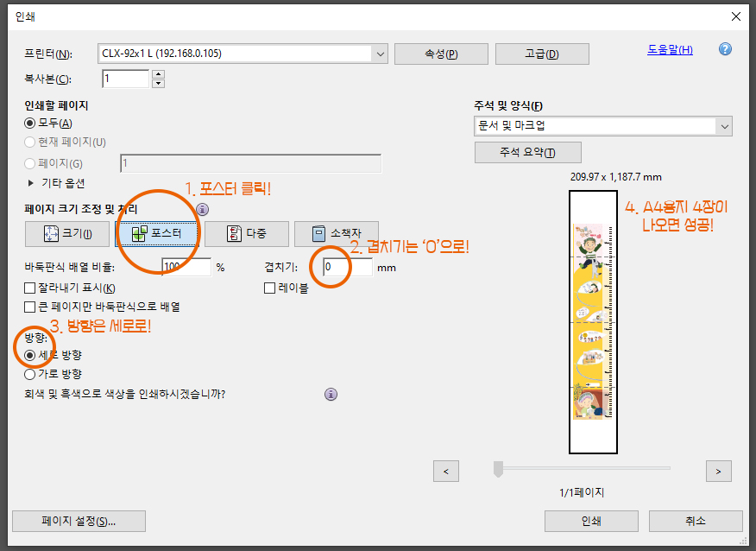Choose the 소책자 (Booklet) option

coord(336,234)
